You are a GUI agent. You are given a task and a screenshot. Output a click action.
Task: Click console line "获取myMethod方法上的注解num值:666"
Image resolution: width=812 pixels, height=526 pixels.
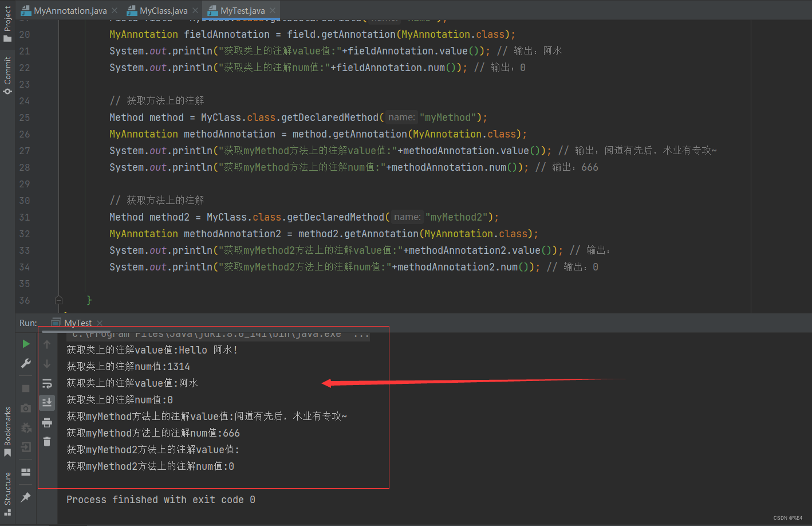coord(153,433)
